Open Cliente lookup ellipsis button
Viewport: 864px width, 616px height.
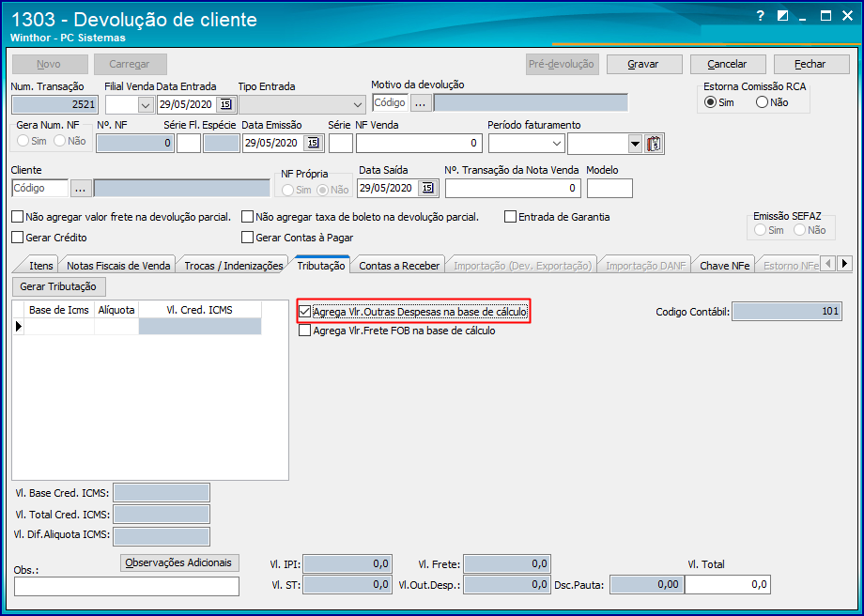(81, 189)
